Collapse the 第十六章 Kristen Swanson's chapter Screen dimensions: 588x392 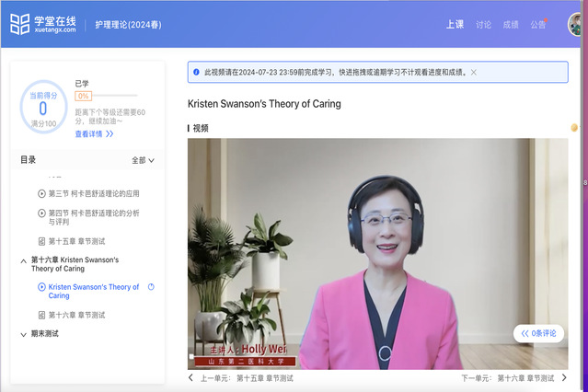pyautogui.click(x=23, y=260)
